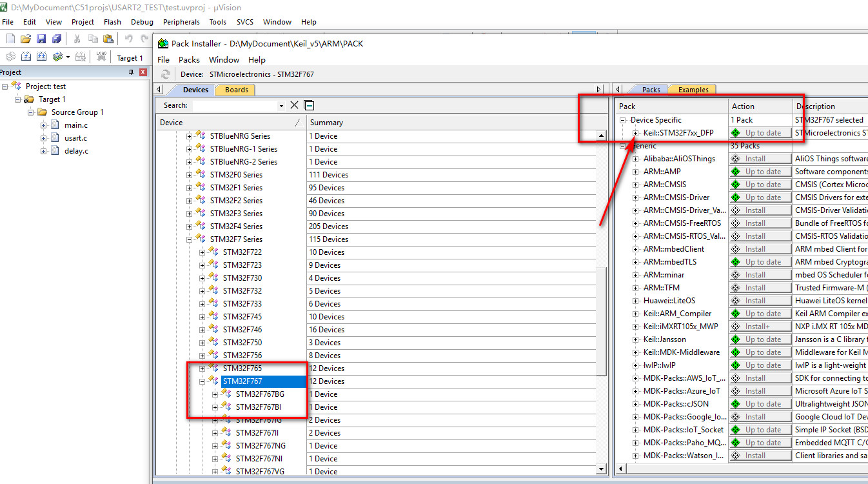Open the Target 1 selector in build toolbar
This screenshot has height=484, width=868.
[130, 57]
